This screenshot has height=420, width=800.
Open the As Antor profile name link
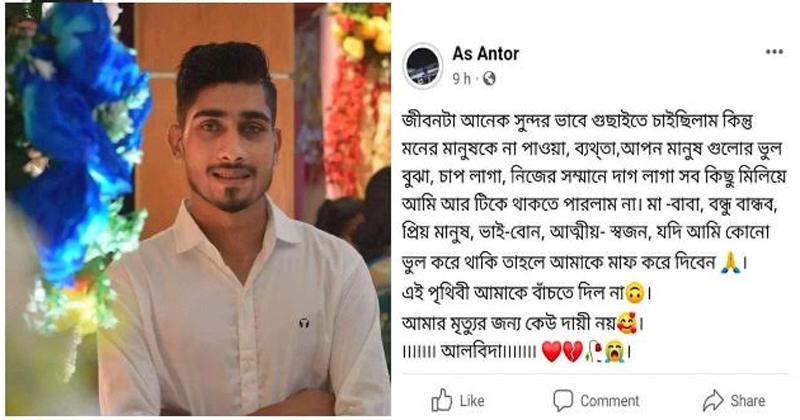[x=485, y=54]
